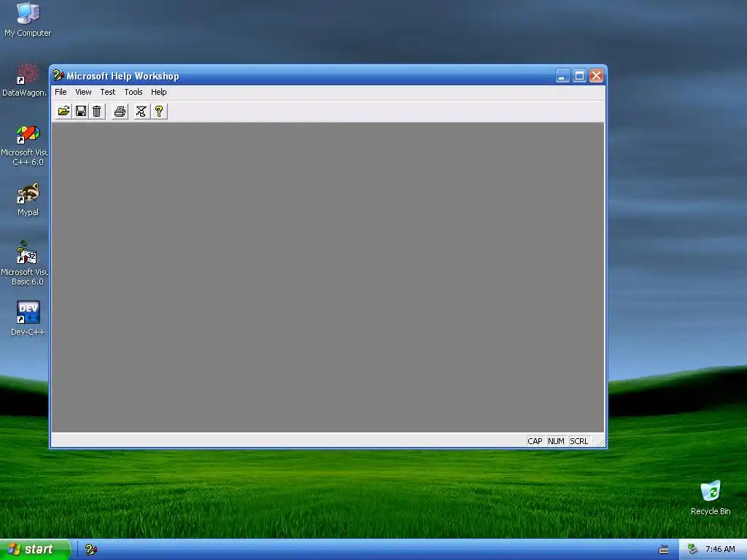Click the Microsoft Help Workshop title text

pos(123,76)
